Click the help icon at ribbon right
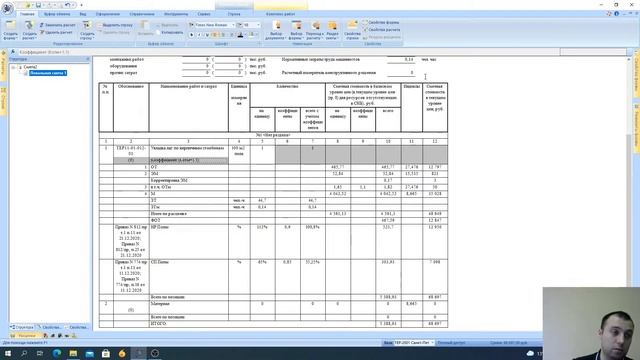Viewport: 640px width, 360px height. (x=617, y=13)
